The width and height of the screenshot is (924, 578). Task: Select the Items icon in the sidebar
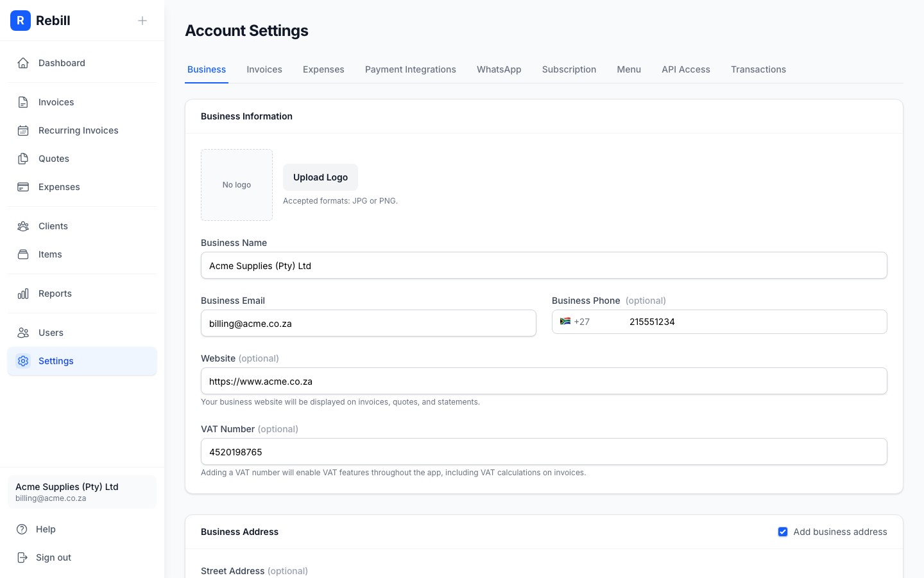coord(23,254)
